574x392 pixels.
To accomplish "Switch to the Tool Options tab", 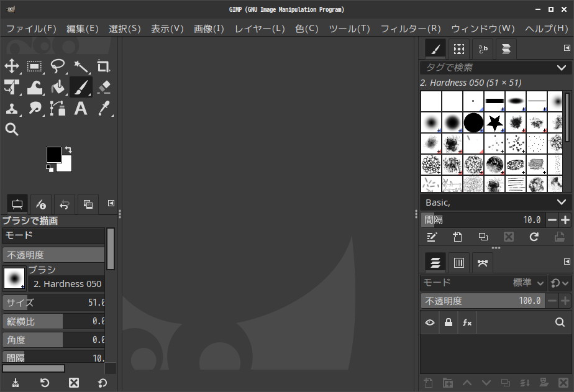I will 17,204.
